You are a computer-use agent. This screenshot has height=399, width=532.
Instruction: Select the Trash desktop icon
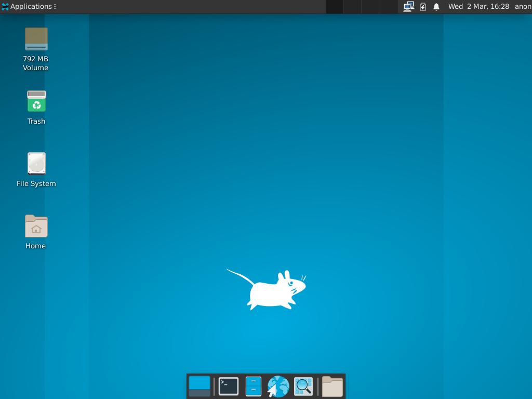[36, 101]
